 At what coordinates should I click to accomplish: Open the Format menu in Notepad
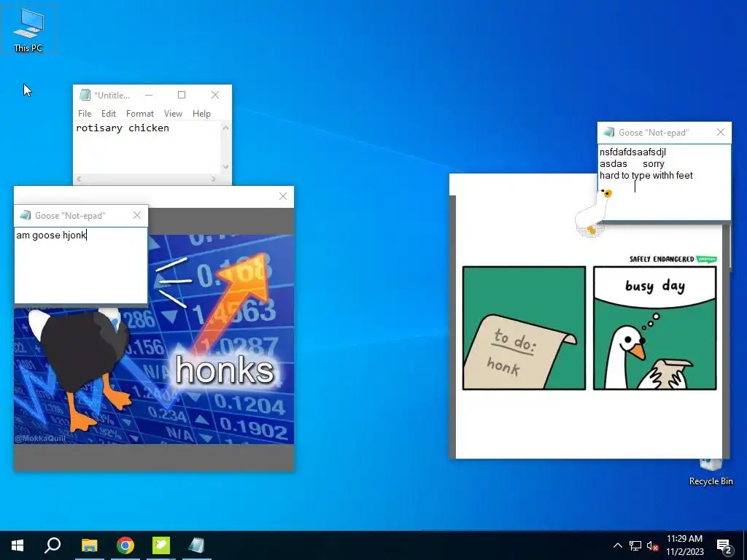pos(139,113)
